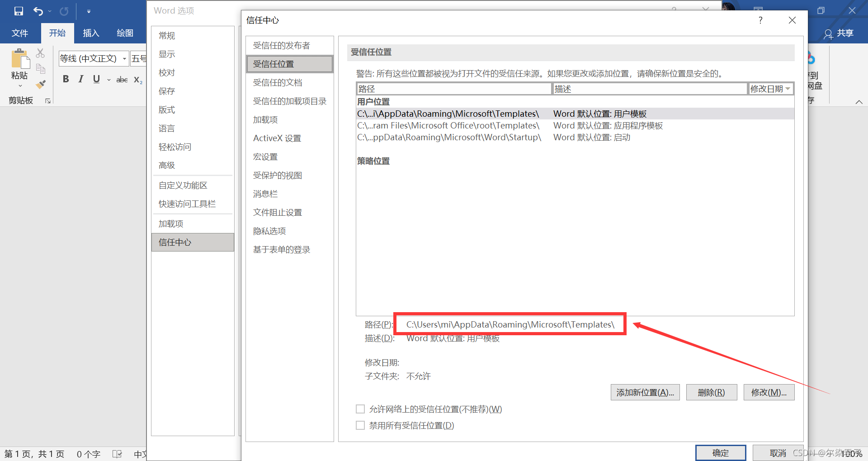Switch to the 绘图 ribbon tab
868x461 pixels.
125,33
